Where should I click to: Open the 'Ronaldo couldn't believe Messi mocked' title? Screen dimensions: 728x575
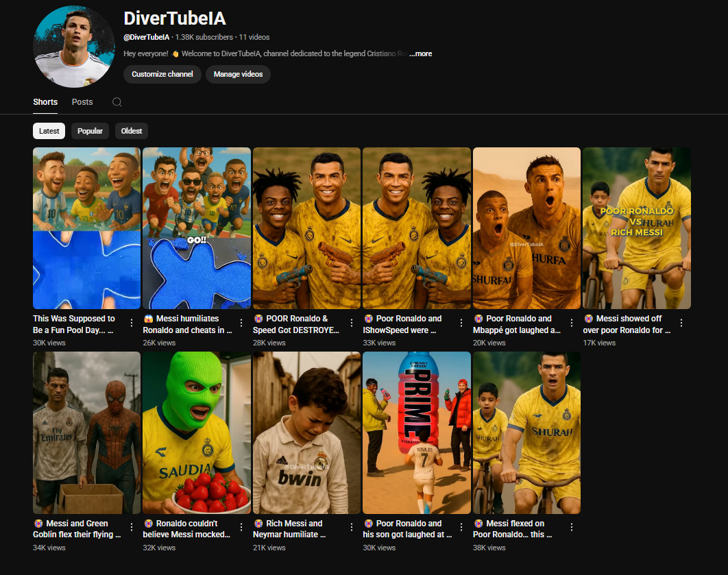[186, 529]
